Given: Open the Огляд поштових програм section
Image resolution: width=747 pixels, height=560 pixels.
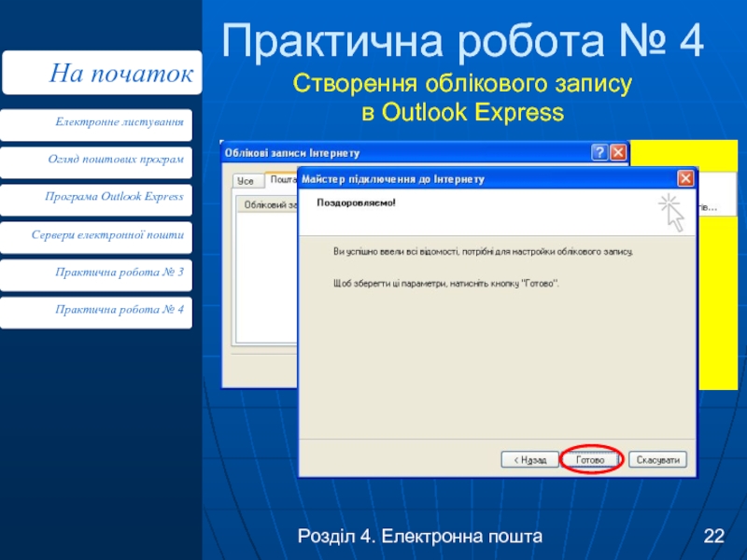Looking at the screenshot, I should (x=96, y=162).
